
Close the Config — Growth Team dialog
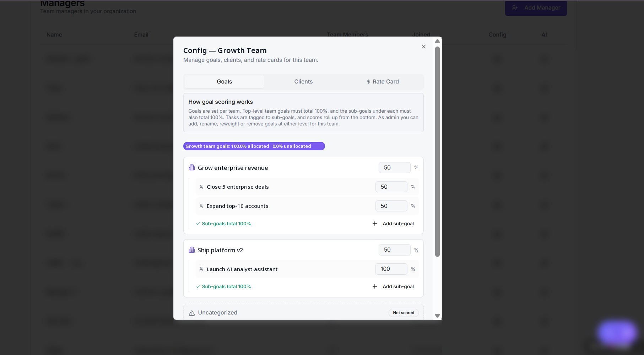coord(424,47)
